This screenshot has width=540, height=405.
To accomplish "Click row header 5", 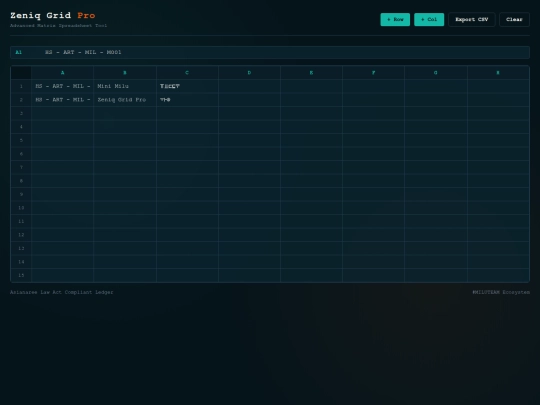I will tap(21, 140).
